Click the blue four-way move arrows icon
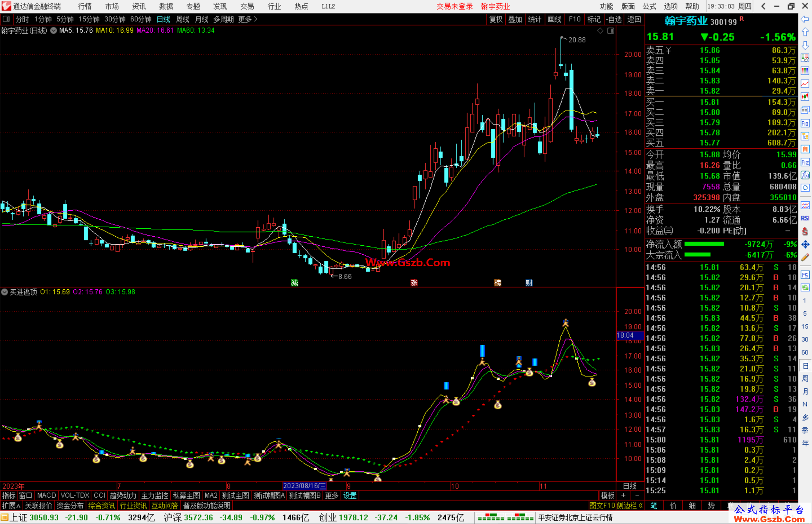Viewport: 812px width, 524px height. tap(805, 245)
